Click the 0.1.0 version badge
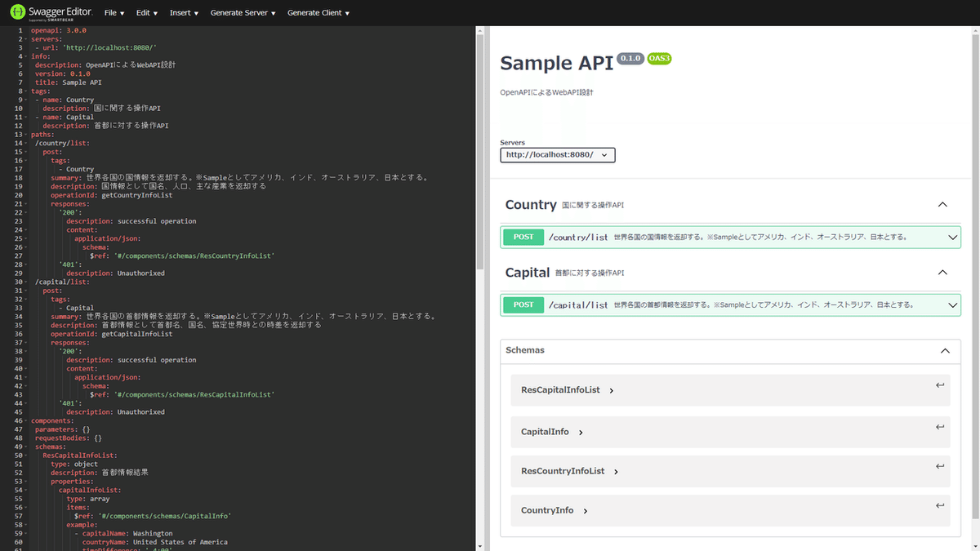Viewport: 980px width, 551px height. (630, 59)
